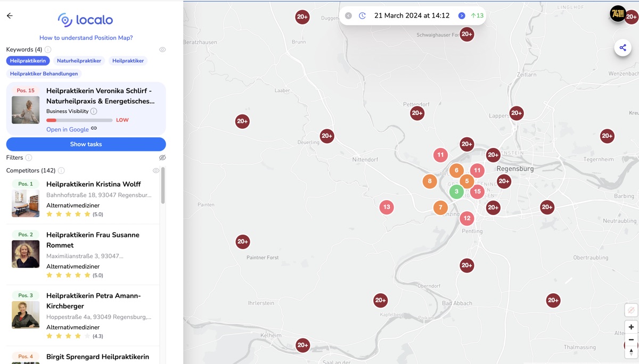Zoom in on the map
The width and height of the screenshot is (639, 364).
[x=631, y=327]
